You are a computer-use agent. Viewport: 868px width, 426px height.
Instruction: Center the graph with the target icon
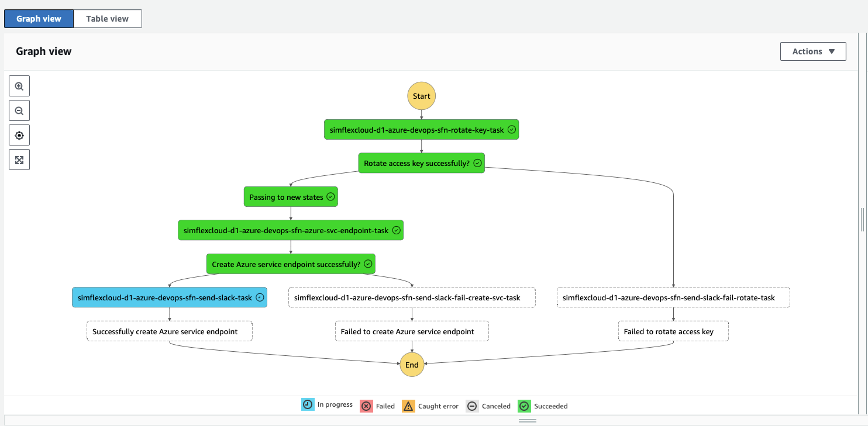coord(19,135)
